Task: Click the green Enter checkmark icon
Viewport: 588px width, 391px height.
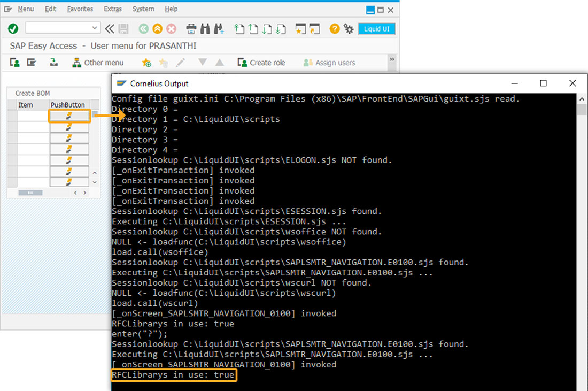Action: coord(13,28)
